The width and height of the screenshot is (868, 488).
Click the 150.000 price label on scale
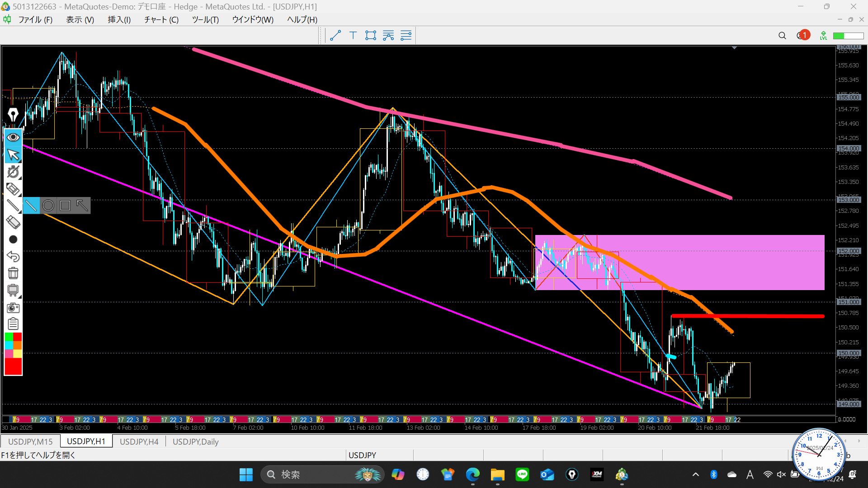click(849, 353)
